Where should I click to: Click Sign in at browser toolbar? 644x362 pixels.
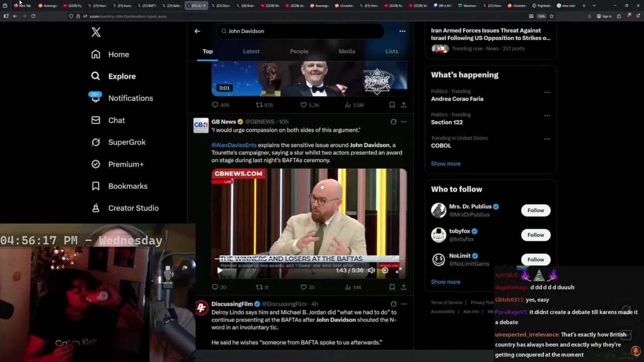(x=604, y=16)
